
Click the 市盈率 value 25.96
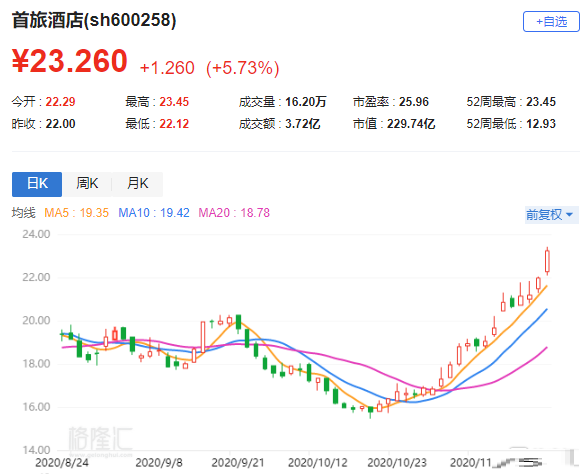point(414,102)
